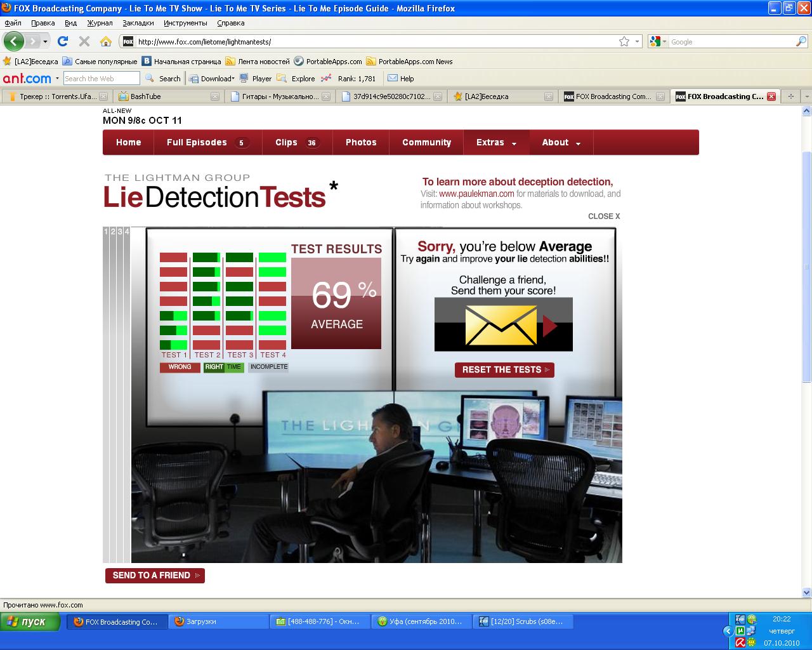The width and height of the screenshot is (812, 650).
Task: Click CLOSE X on the test panel
Action: click(604, 216)
